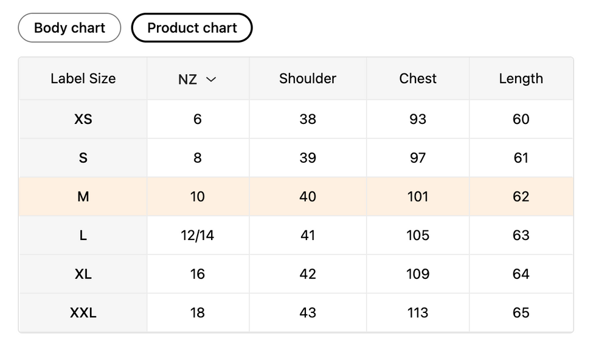Select the XS size row label
Image resolution: width=596 pixels, height=364 pixels.
pos(83,119)
